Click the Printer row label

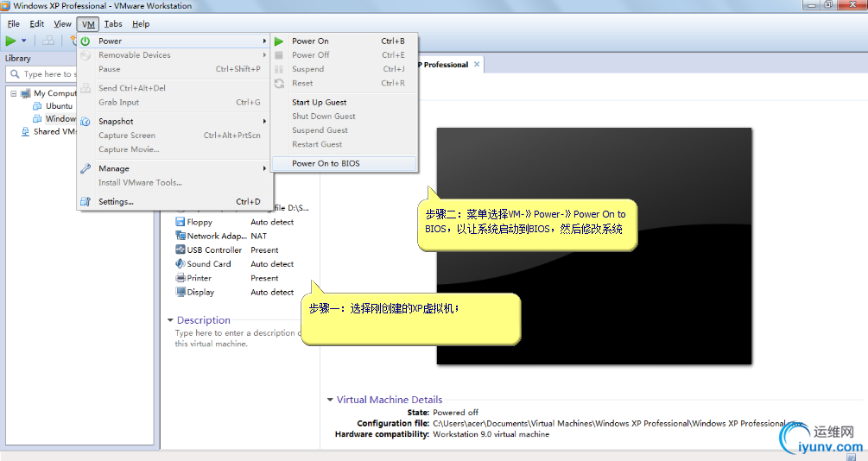tap(200, 278)
